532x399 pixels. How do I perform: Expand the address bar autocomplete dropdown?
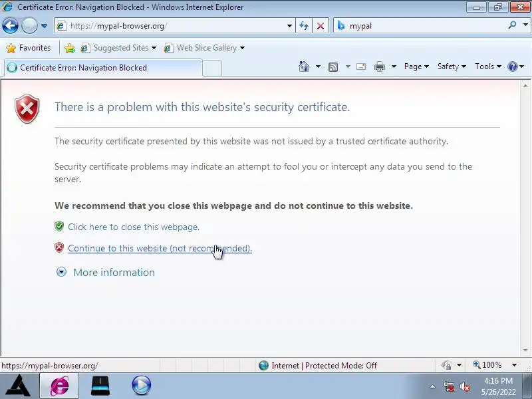click(289, 26)
